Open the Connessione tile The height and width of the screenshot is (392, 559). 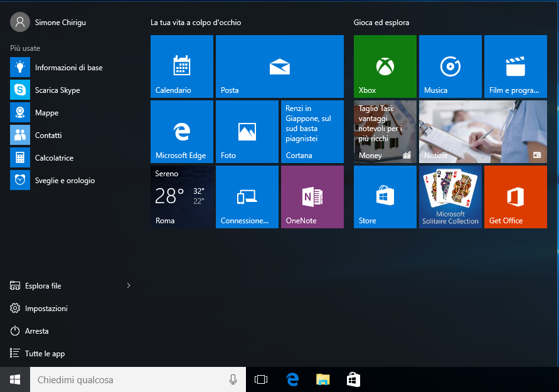coord(247,197)
